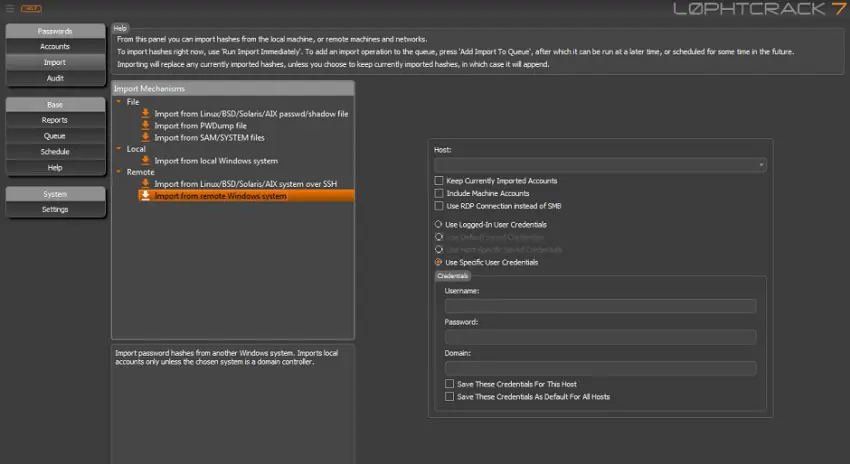Viewport: 850px width, 464px height.
Task: Click the Credentials group label
Action: (453, 276)
